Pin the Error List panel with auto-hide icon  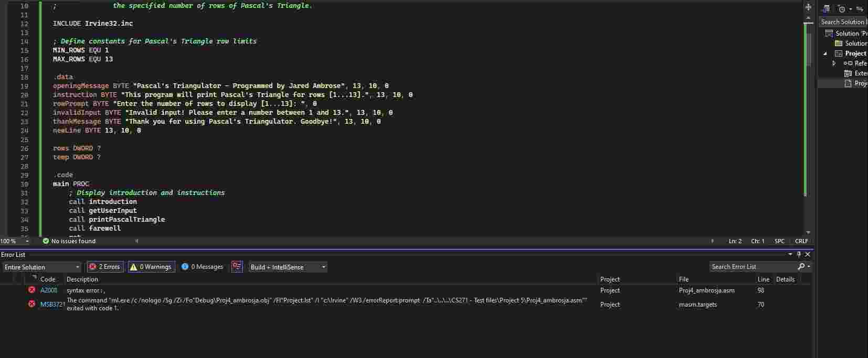click(x=799, y=254)
